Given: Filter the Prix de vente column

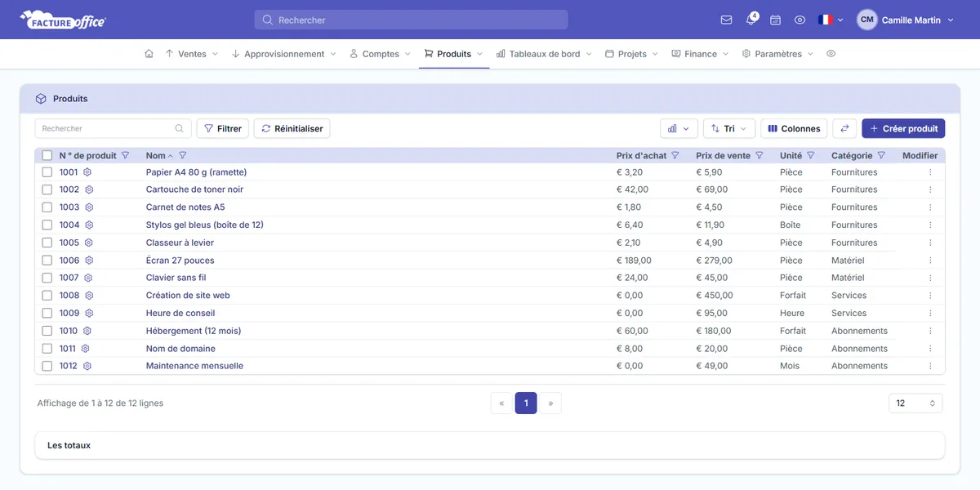Looking at the screenshot, I should pos(759,155).
